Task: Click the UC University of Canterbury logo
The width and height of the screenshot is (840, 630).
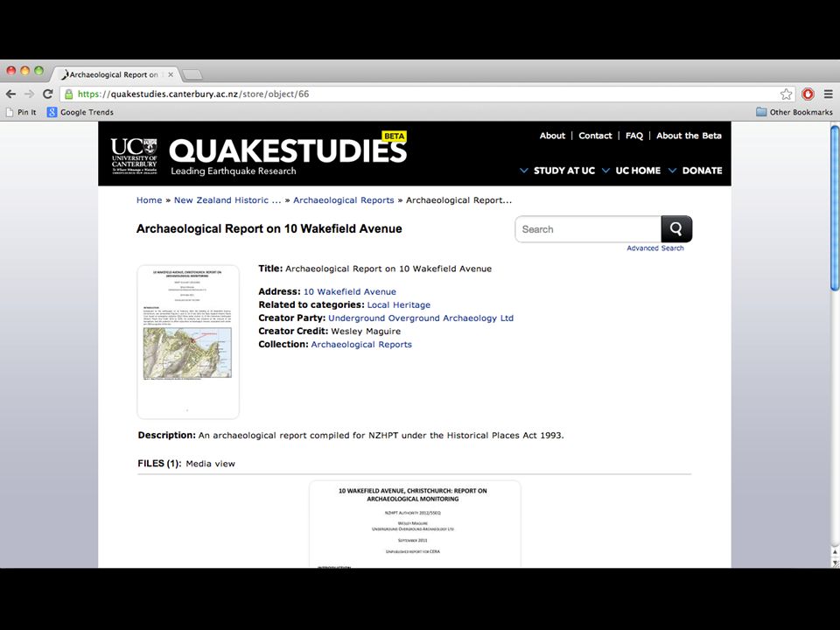Action: [134, 156]
